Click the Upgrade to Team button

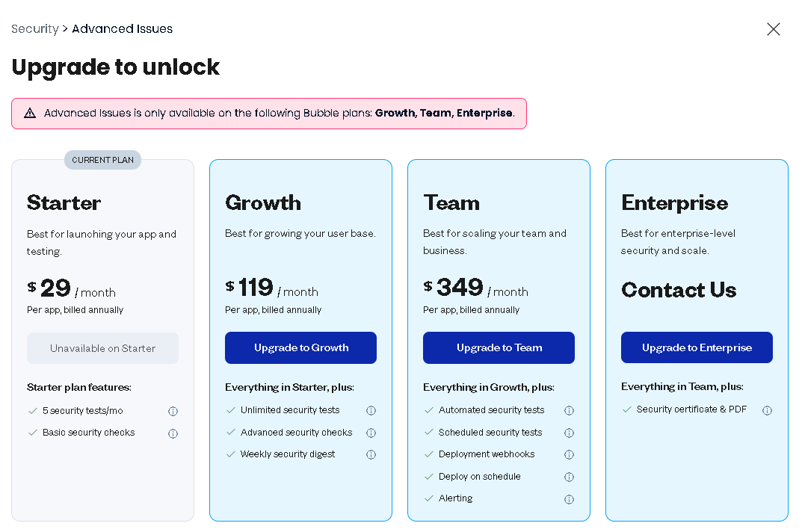(x=499, y=347)
